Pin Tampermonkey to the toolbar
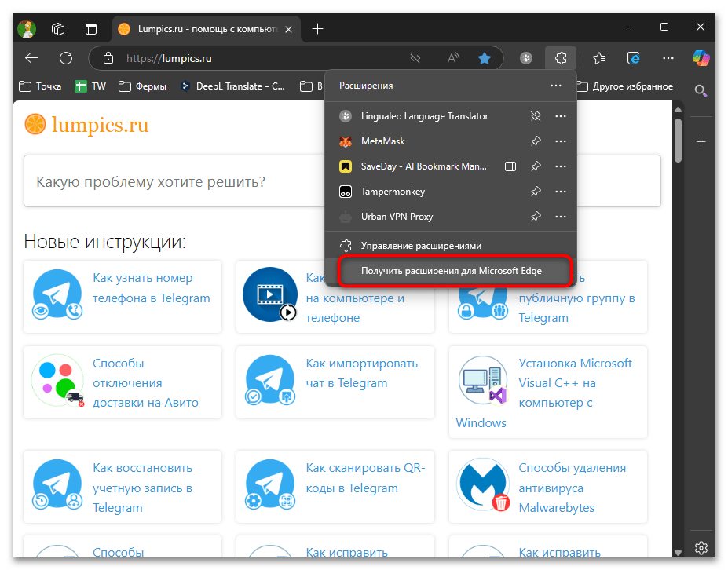728x570 pixels. (536, 192)
